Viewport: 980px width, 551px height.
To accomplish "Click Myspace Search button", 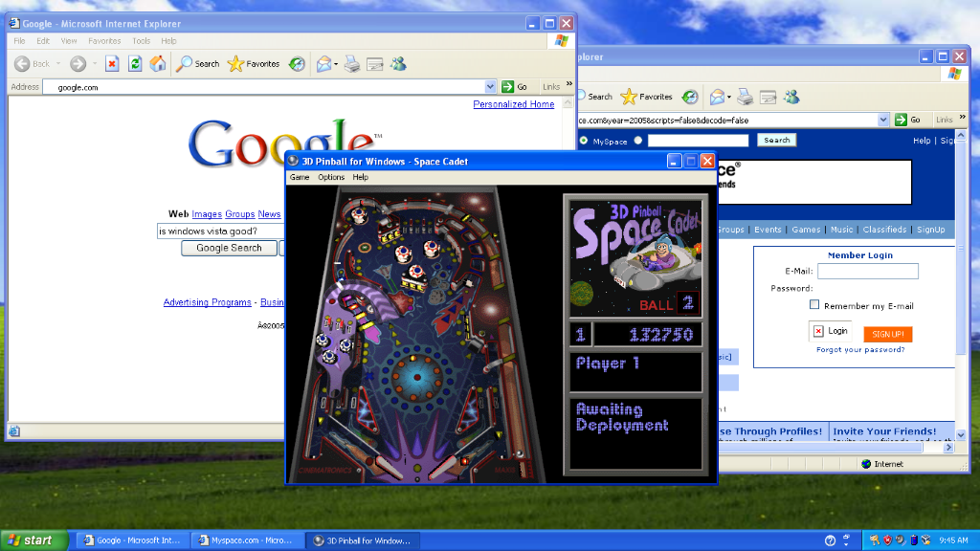I will 777,140.
